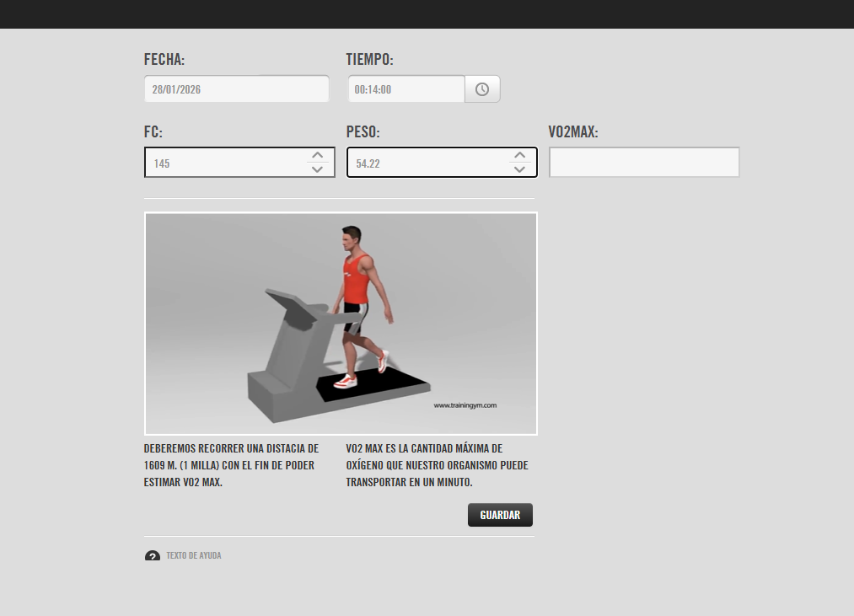Click the VO2MAX label
The height and width of the screenshot is (616, 854).
point(573,132)
